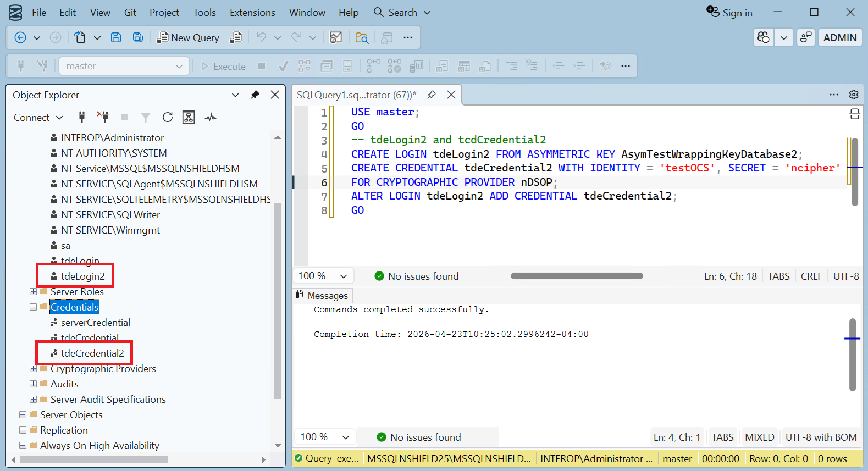Click the Display Estimated Execution Plan icon

305,66
